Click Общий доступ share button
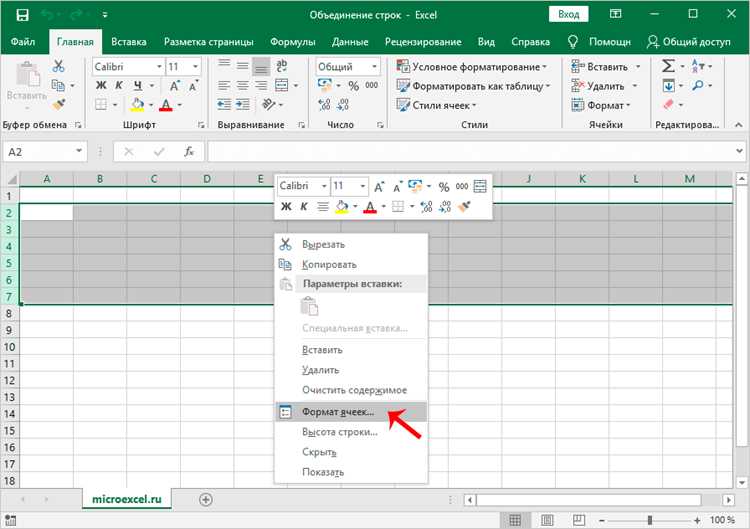This screenshot has width=750, height=529. [x=688, y=42]
